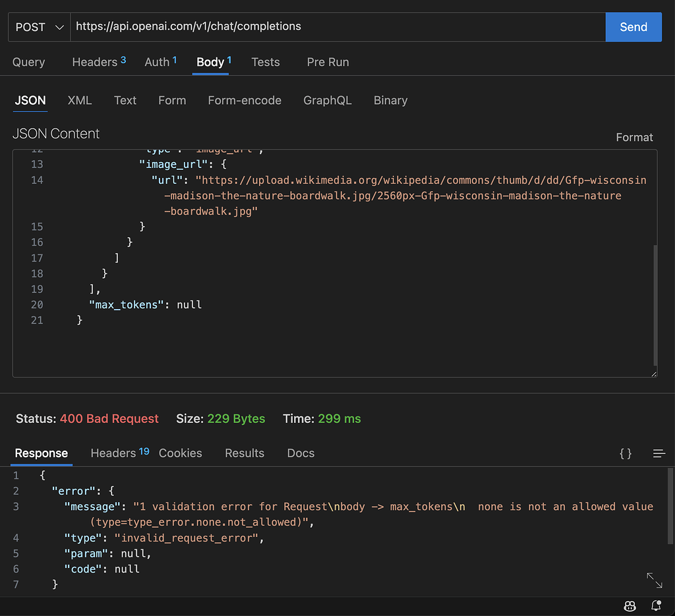Open the response options lines menu icon
The width and height of the screenshot is (675, 616).
659,453
